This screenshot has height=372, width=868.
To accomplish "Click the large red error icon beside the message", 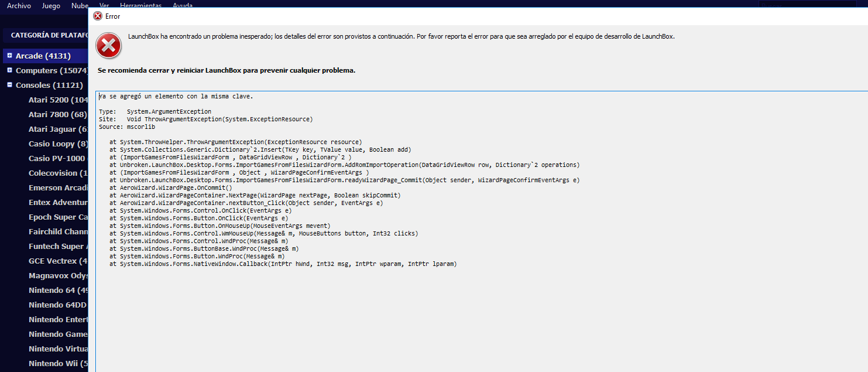I will (109, 45).
